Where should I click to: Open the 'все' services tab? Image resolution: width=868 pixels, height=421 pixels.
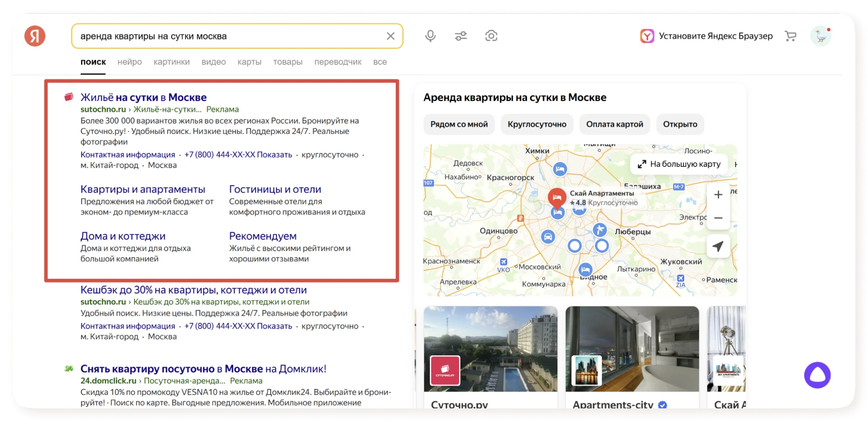pyautogui.click(x=380, y=62)
